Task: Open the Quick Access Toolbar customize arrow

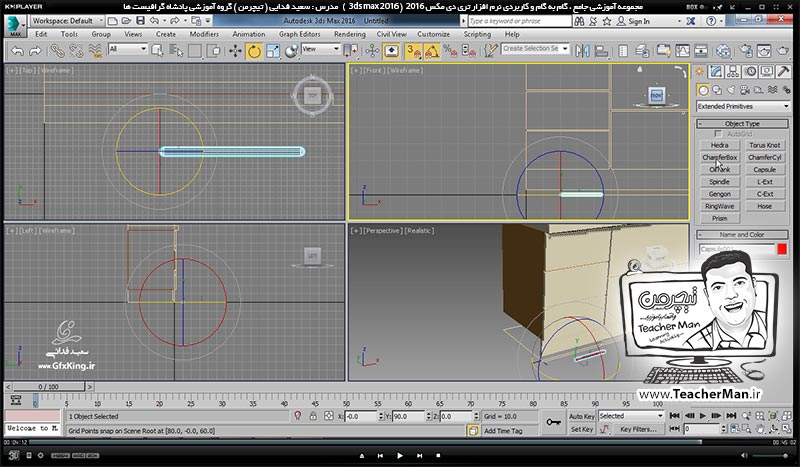Action: pos(208,21)
